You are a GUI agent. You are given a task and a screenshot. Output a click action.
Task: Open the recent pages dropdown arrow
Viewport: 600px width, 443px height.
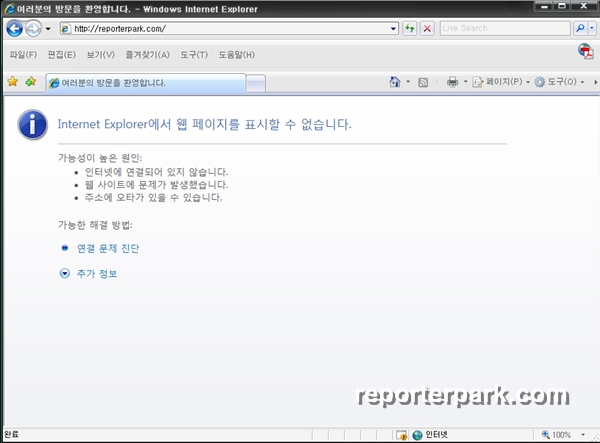[48, 29]
